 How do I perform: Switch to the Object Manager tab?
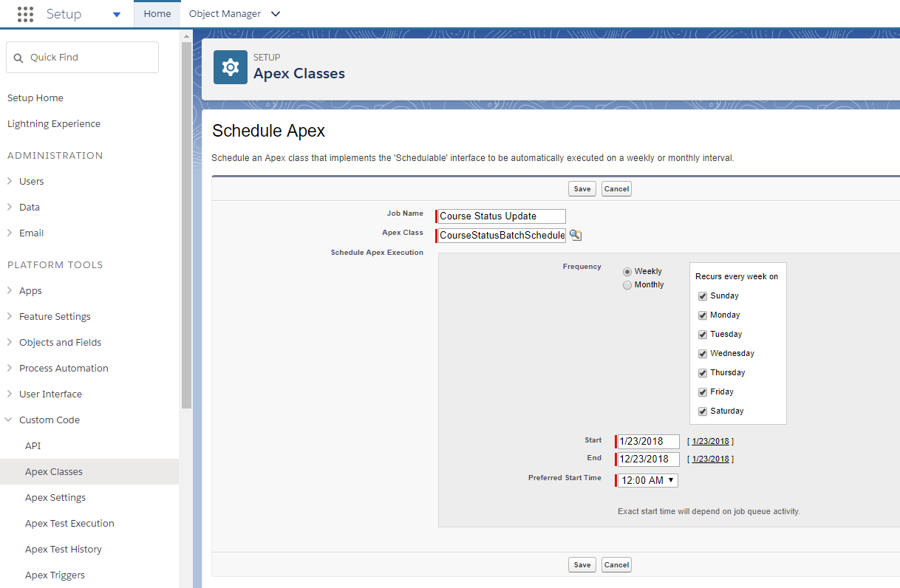225,14
